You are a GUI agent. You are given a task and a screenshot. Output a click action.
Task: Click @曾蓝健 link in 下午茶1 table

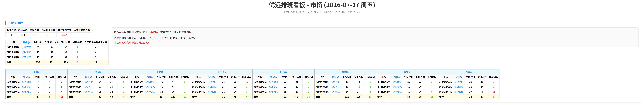(x=212, y=82)
